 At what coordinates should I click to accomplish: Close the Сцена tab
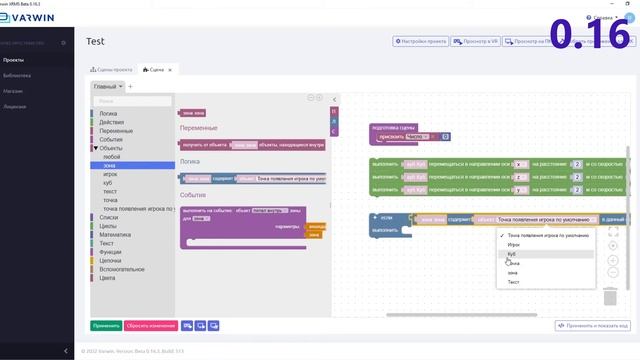[x=170, y=70]
